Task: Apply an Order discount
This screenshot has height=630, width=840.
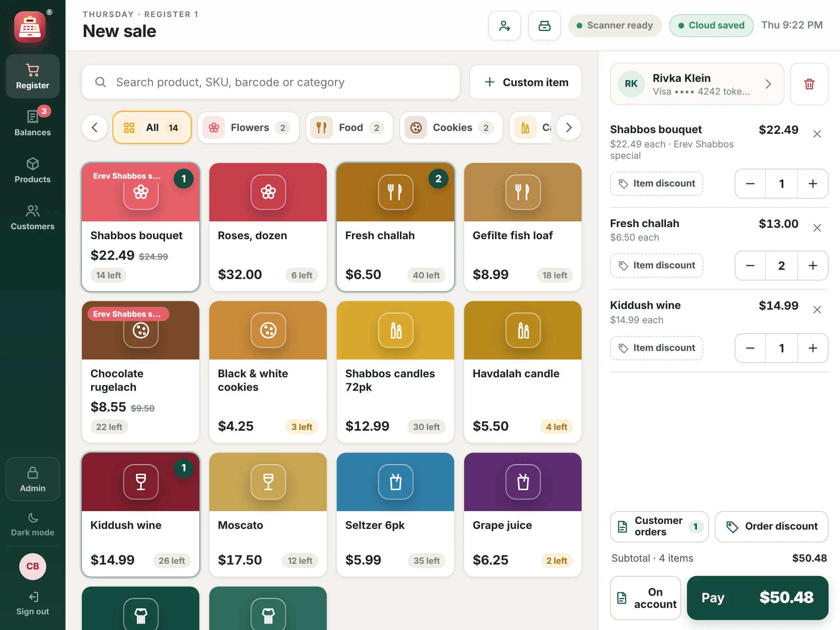Action: click(x=771, y=527)
